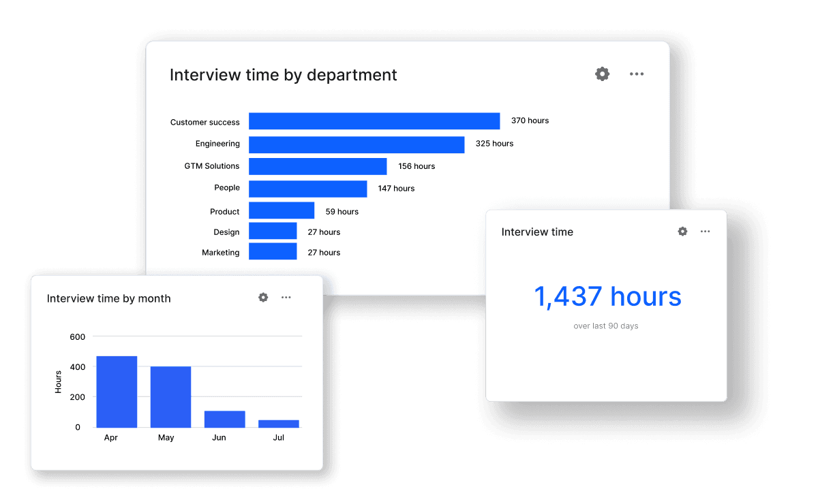
Task: Select the Engineering bar in department chart
Action: [x=357, y=144]
